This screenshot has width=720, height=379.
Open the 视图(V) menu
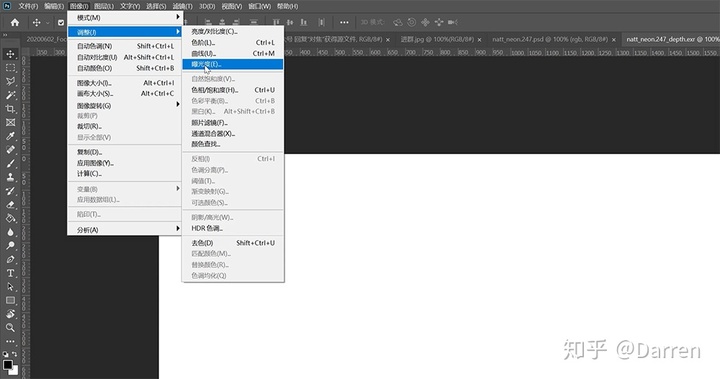click(231, 6)
